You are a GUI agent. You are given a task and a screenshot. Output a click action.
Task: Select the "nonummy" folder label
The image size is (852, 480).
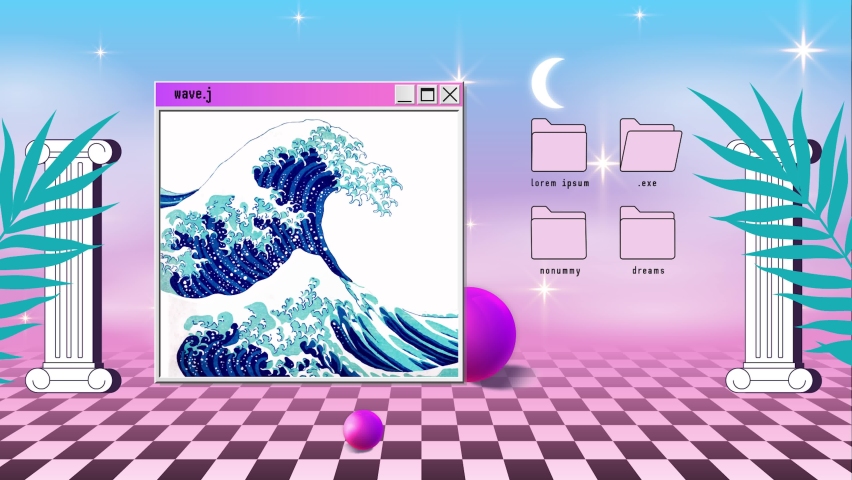click(x=559, y=271)
